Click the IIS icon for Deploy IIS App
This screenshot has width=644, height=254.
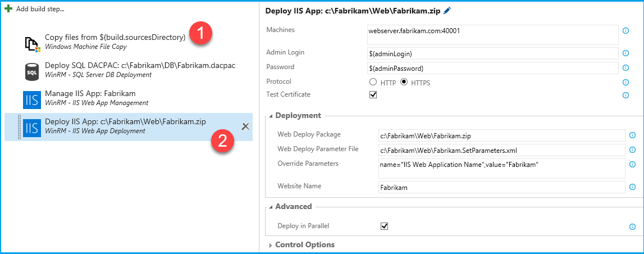click(x=31, y=128)
